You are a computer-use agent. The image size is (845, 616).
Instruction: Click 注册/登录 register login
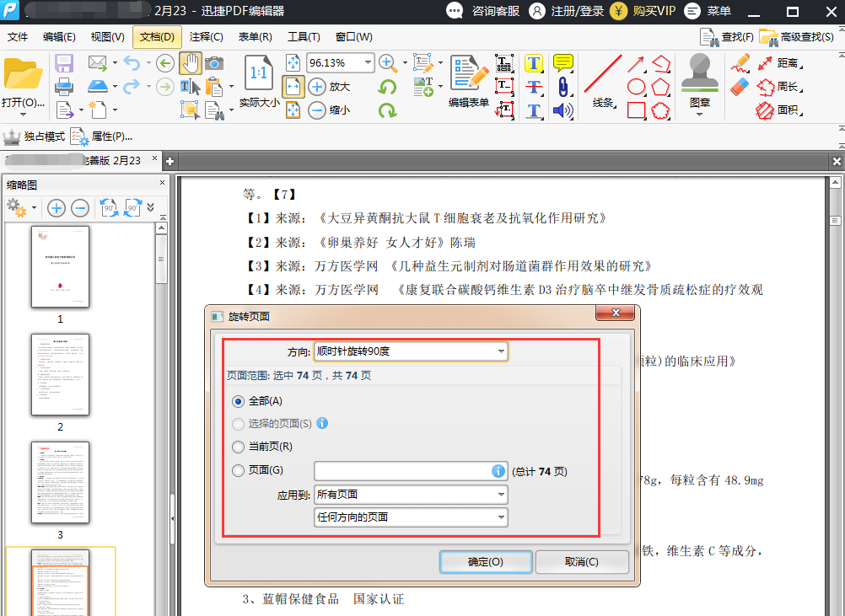(567, 11)
